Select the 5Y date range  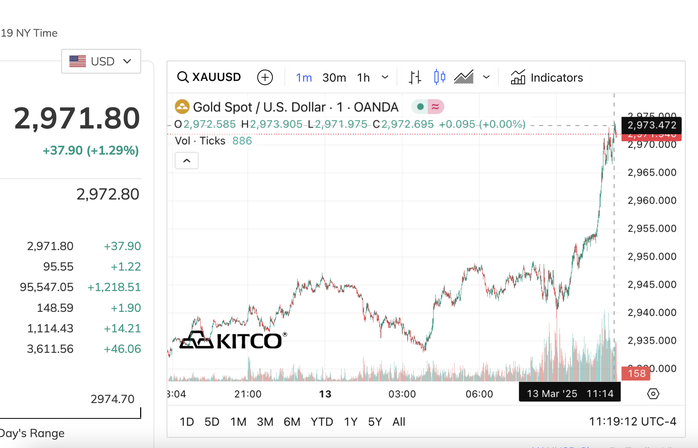(375, 422)
